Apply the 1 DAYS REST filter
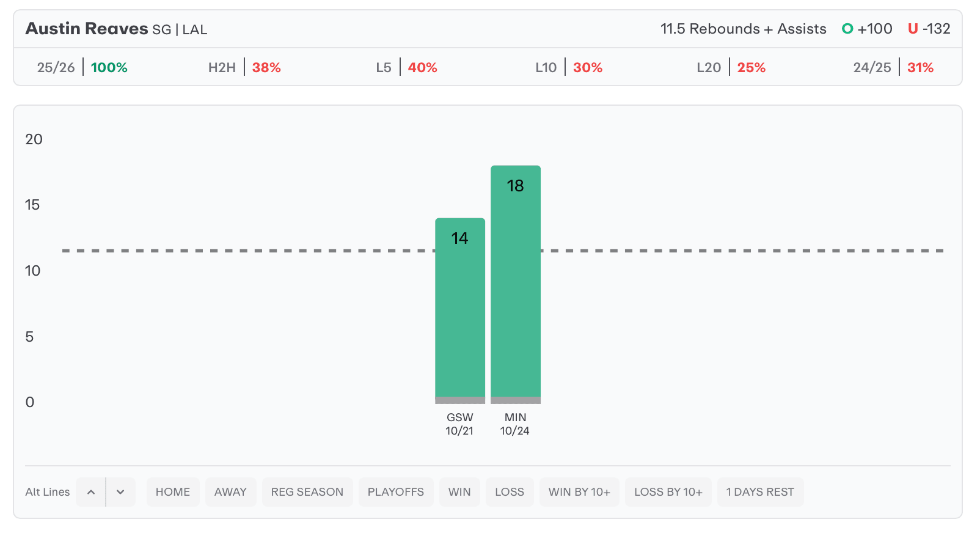This screenshot has height=533, width=980. [760, 492]
